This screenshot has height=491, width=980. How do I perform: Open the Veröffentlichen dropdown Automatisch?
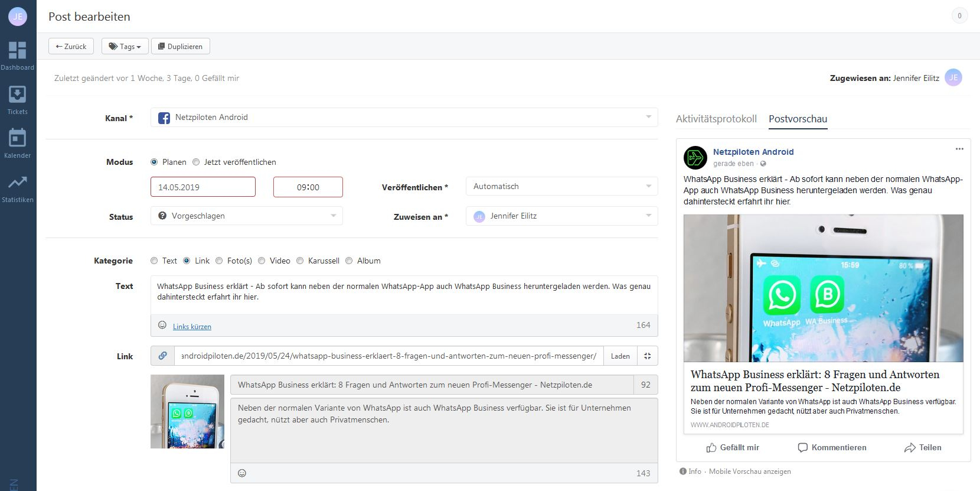pos(561,186)
